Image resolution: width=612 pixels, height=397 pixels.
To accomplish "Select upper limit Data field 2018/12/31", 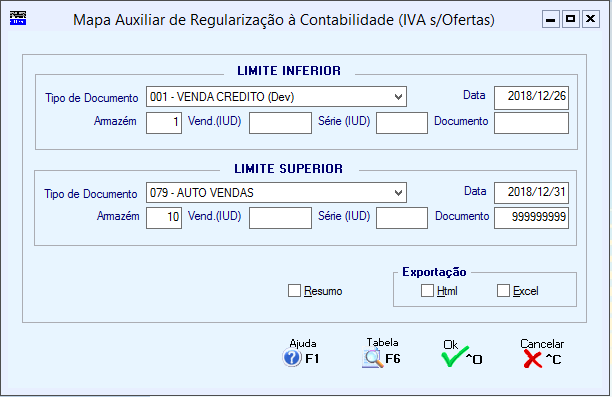I will (531, 192).
